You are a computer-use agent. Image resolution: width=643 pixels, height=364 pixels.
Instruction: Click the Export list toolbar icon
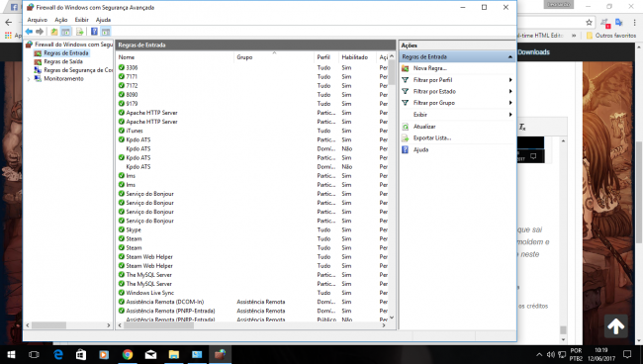[80, 32]
